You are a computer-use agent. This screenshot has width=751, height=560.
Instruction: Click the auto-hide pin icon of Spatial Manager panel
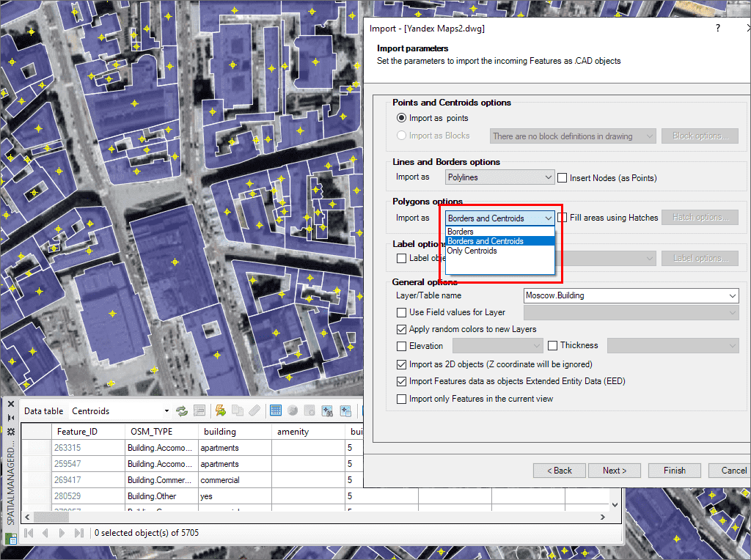10,418
